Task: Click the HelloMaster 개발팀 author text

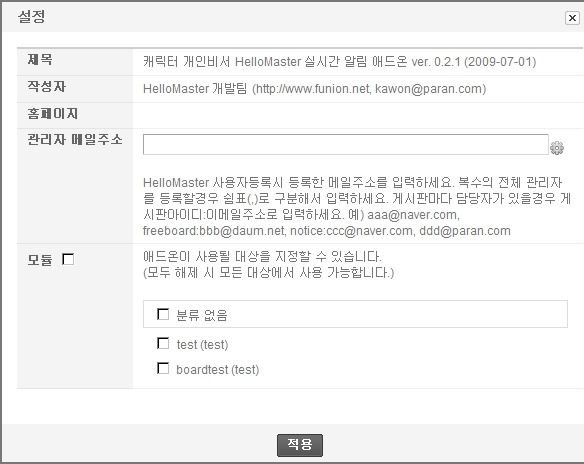Action: point(314,89)
